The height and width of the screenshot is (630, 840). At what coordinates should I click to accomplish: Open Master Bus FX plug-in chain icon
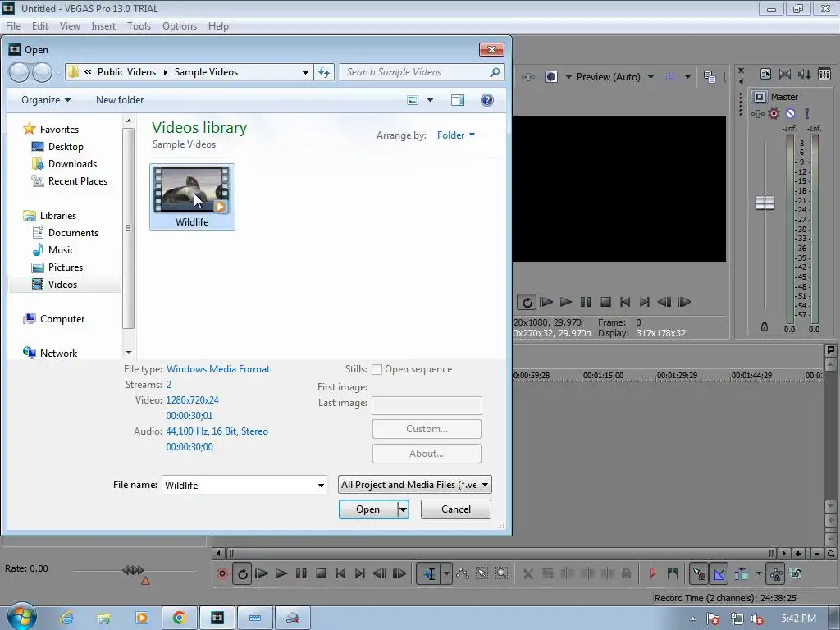[757, 113]
